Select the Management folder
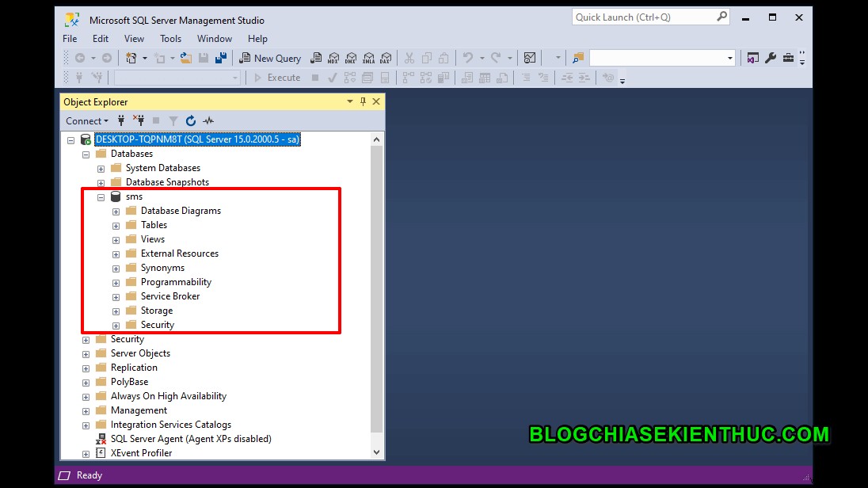The image size is (868, 488). pyautogui.click(x=139, y=410)
